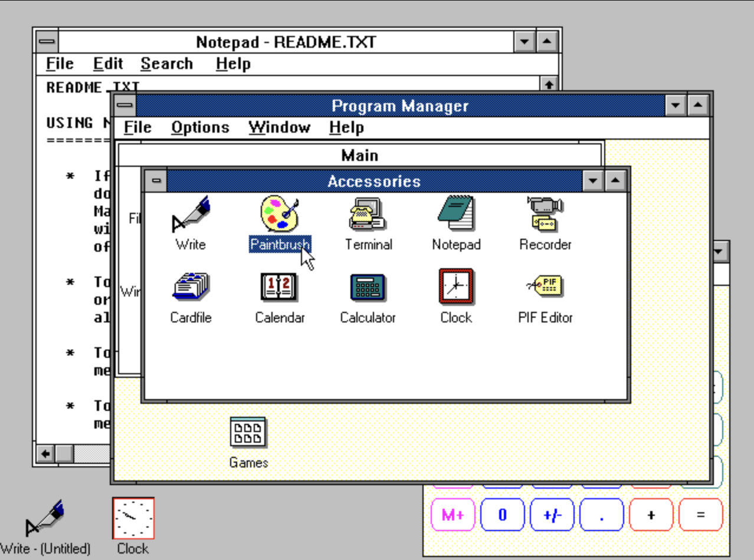Open the Search menu in Notepad
The height and width of the screenshot is (560, 754).
[167, 63]
